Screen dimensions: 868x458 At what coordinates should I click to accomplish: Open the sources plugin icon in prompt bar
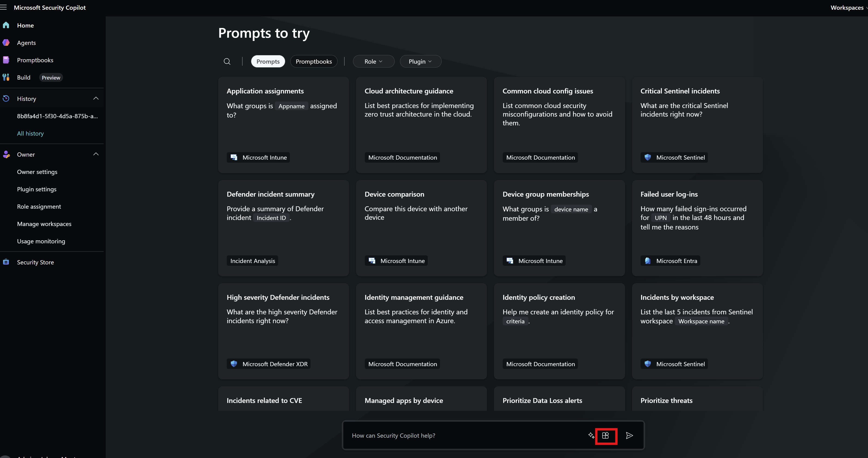pos(605,435)
